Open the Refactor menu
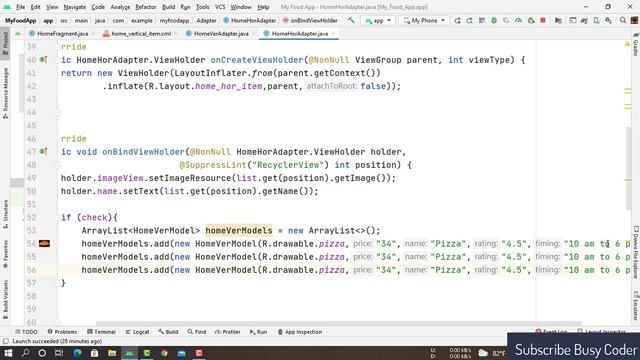The height and width of the screenshot is (360, 640). (146, 7)
